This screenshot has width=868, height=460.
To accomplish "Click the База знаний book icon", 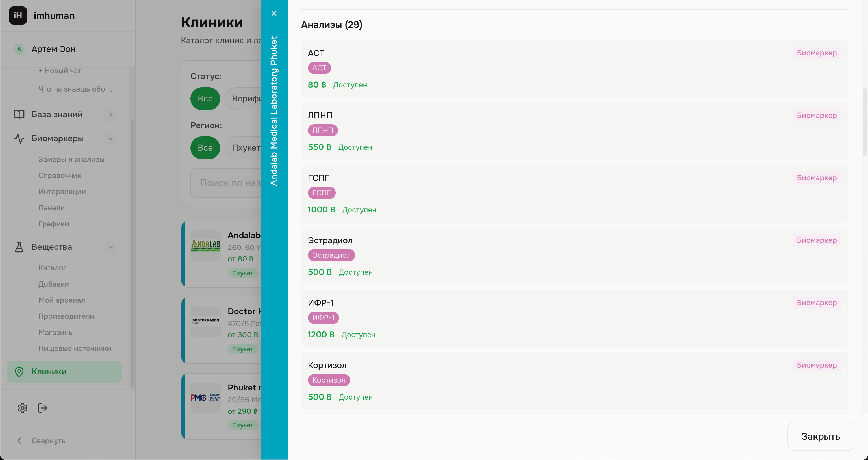I will point(19,115).
